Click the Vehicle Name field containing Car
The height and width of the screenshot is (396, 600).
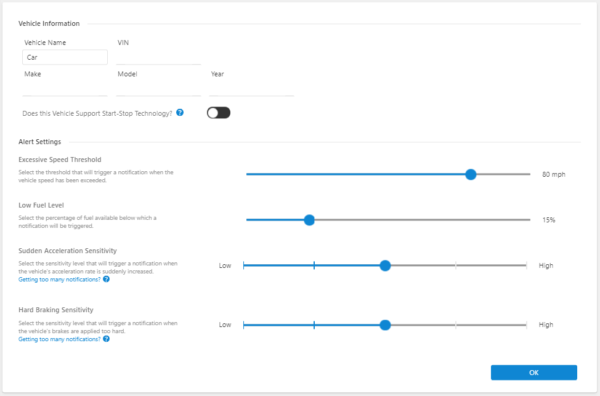point(65,57)
